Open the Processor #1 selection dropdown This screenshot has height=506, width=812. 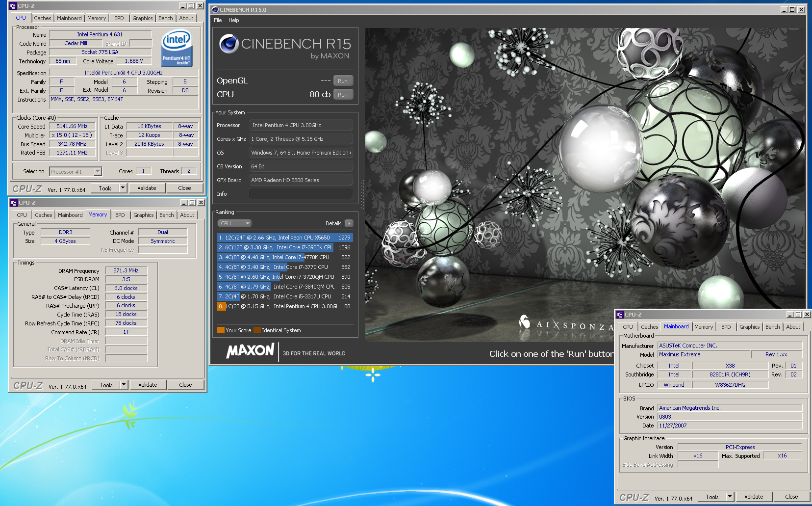[98, 171]
